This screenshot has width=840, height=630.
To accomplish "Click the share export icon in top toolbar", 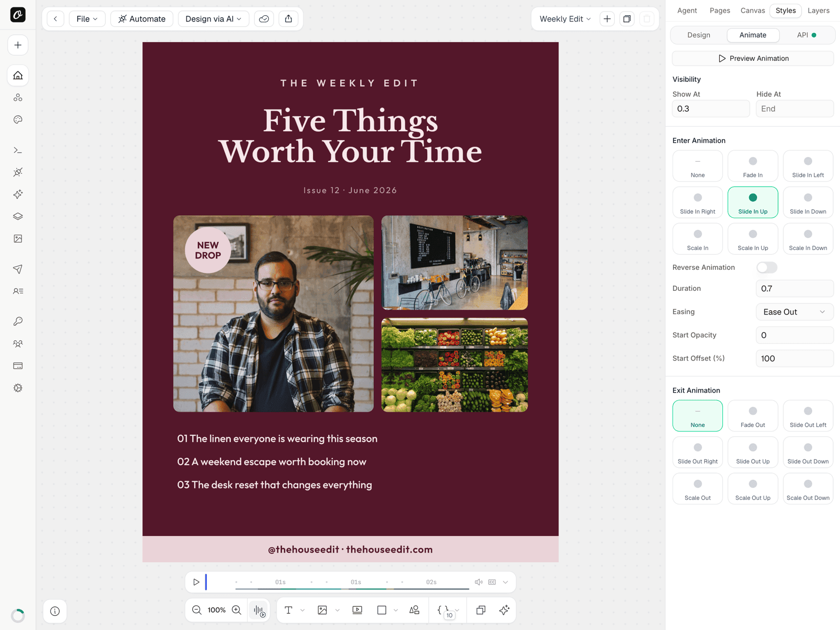I will tap(289, 19).
